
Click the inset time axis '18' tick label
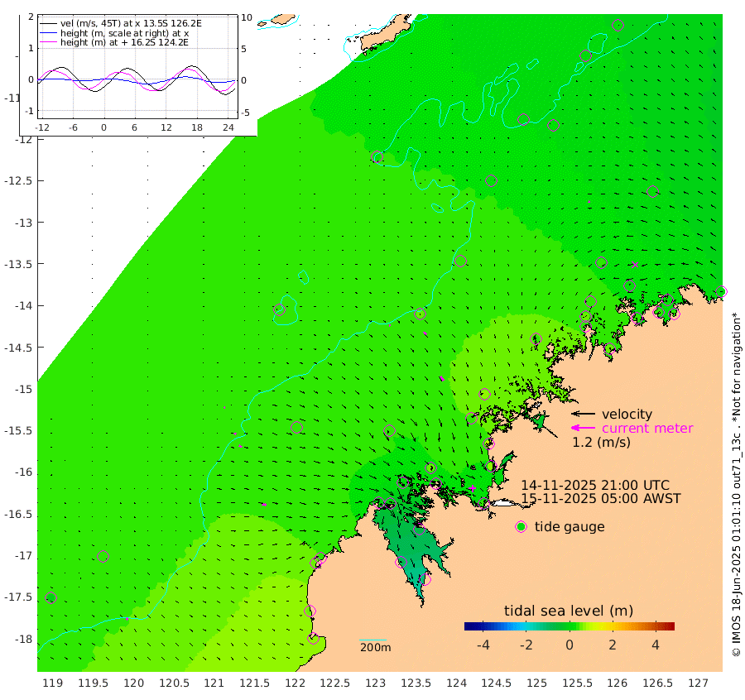[x=197, y=127]
